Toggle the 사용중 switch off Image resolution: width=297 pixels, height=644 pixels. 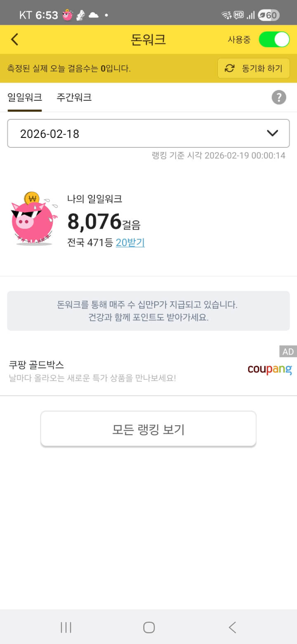tap(274, 40)
